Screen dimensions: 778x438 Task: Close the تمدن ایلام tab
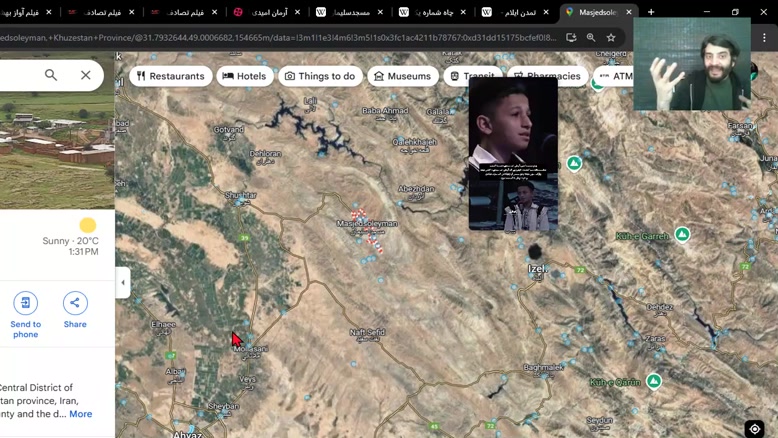pos(546,12)
